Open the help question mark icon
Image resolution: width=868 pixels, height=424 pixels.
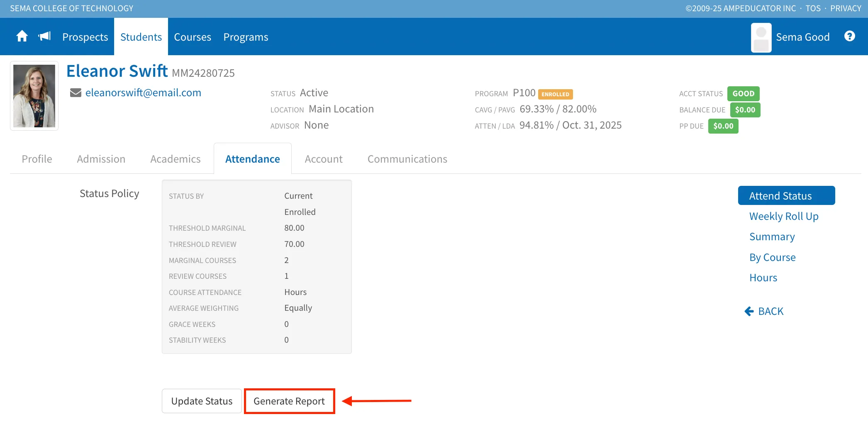point(849,37)
